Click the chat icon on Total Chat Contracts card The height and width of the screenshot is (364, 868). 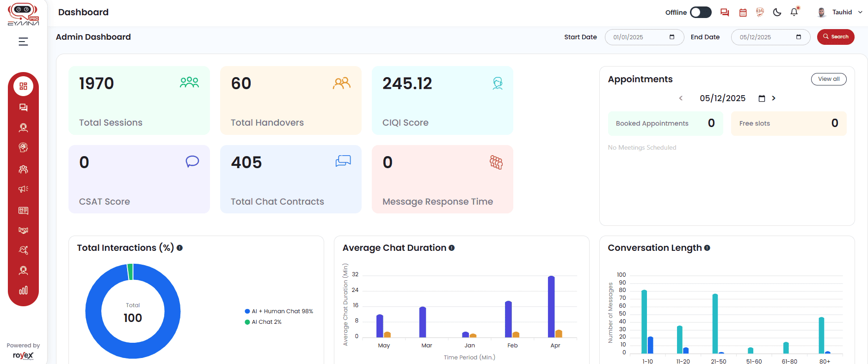tap(343, 161)
